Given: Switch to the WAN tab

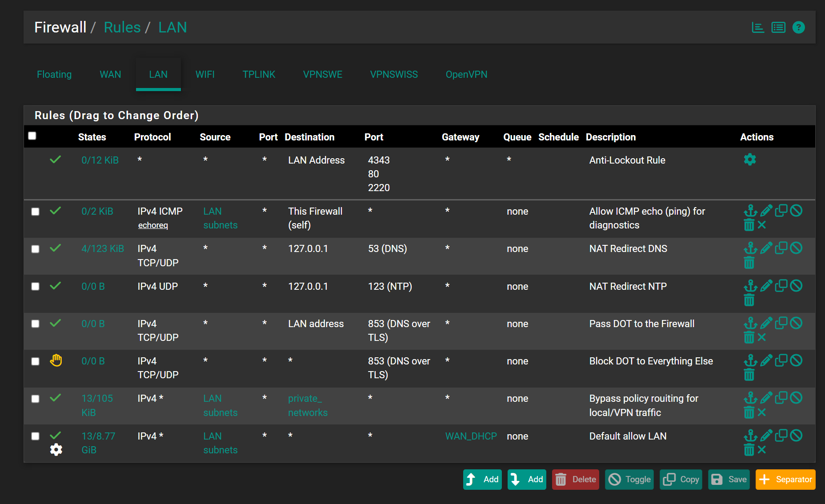Looking at the screenshot, I should click(110, 74).
